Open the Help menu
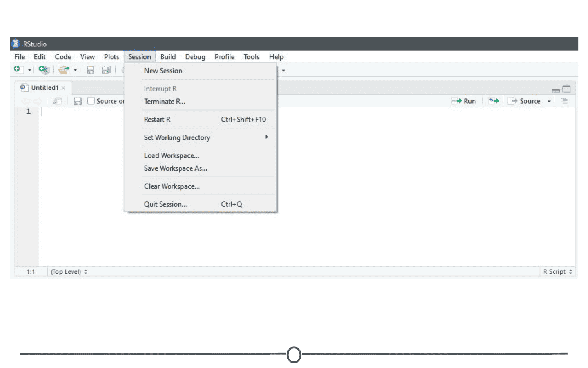588x368 pixels. coord(276,57)
